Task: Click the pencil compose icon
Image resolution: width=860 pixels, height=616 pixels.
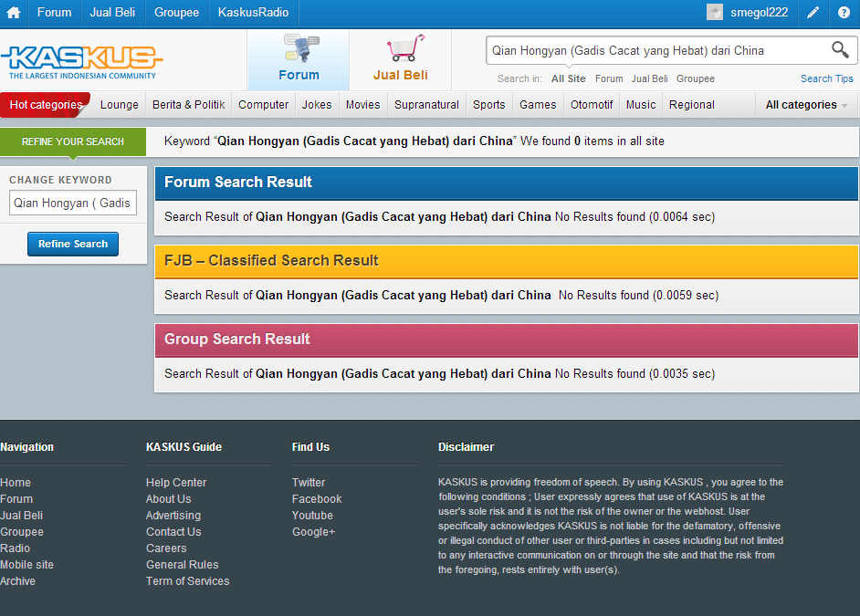Action: [x=813, y=13]
